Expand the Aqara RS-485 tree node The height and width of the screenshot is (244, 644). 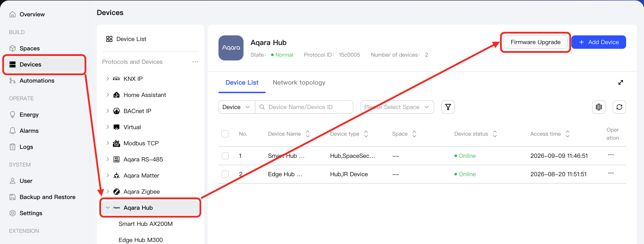point(108,159)
